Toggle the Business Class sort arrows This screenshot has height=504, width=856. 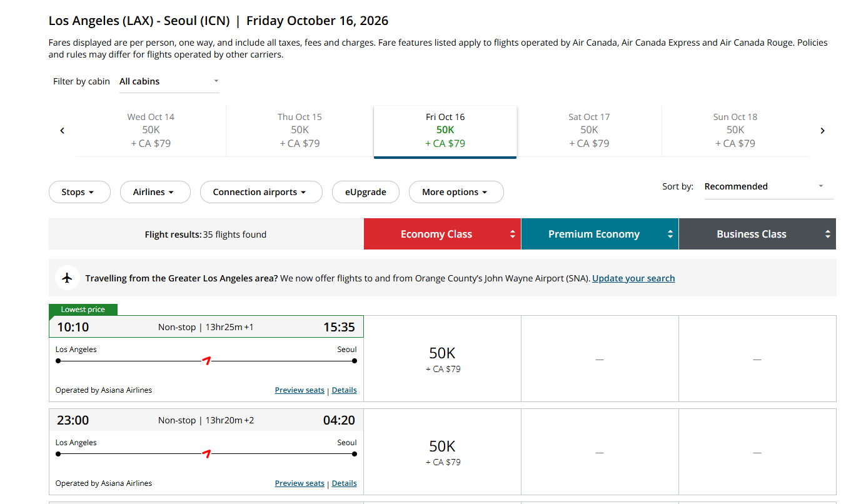click(x=827, y=234)
